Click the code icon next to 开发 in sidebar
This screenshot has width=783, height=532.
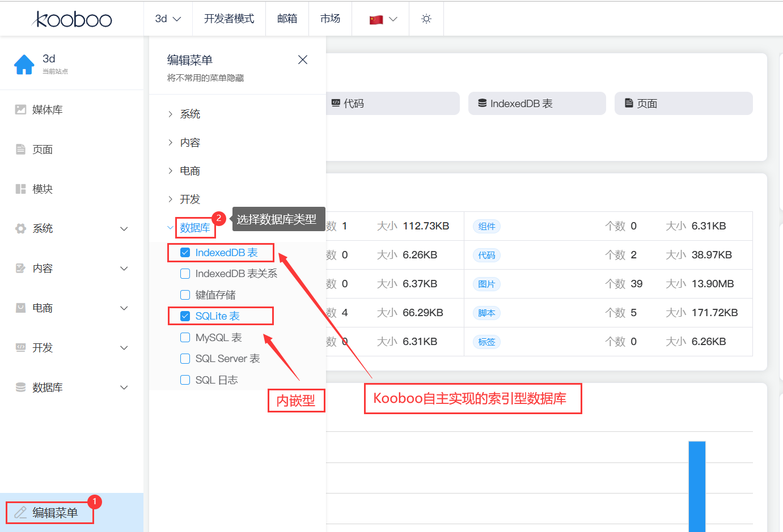[20, 347]
